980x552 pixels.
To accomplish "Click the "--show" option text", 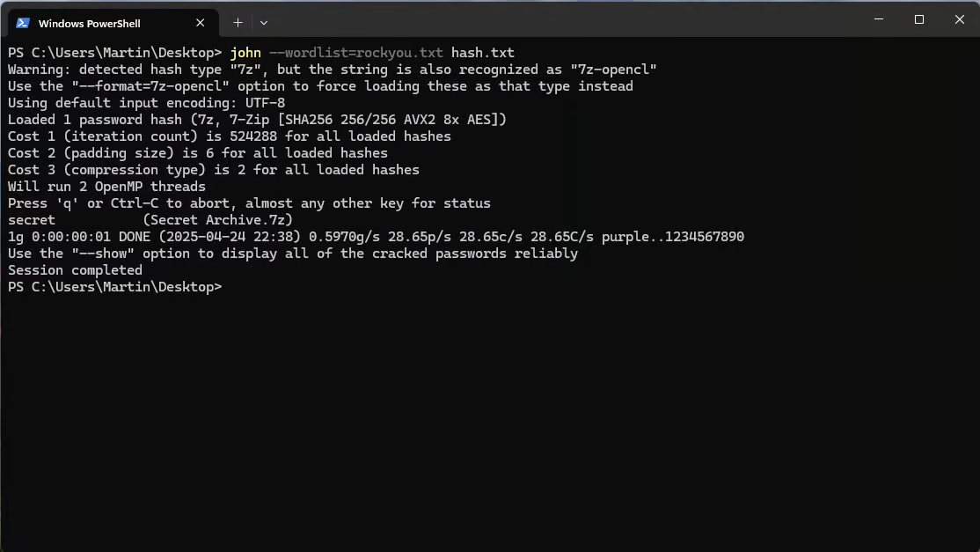I will click(x=103, y=254).
